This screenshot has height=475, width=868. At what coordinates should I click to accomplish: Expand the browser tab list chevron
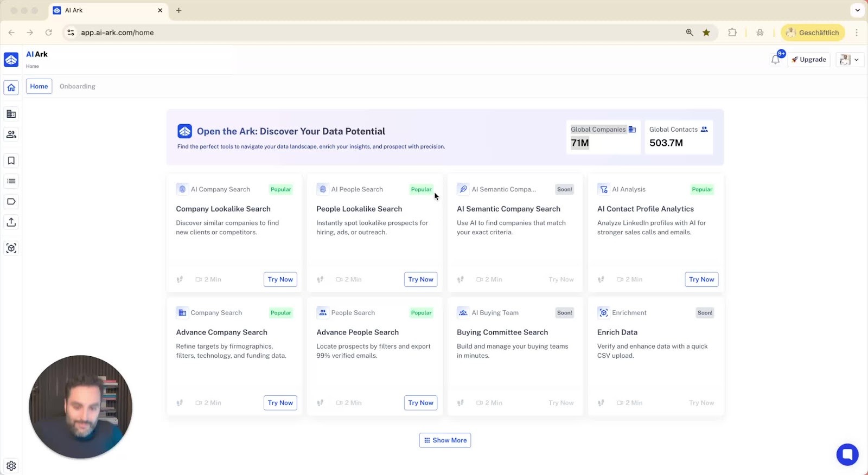(x=857, y=10)
